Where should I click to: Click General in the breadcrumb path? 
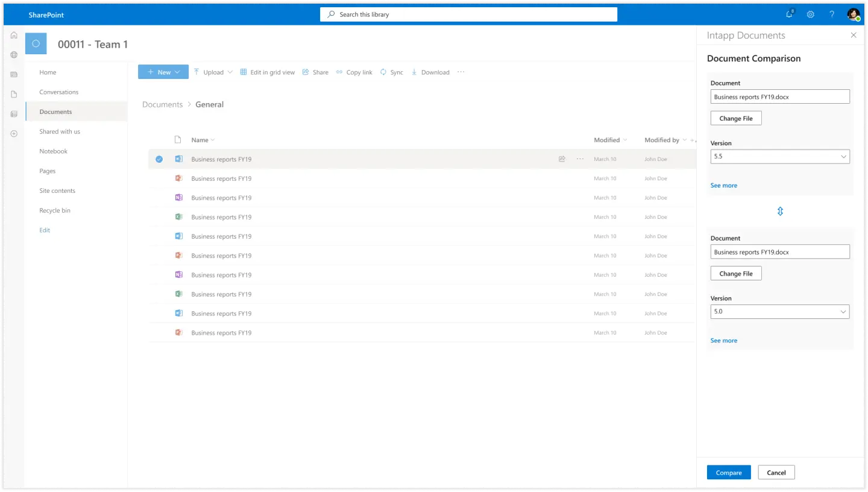(x=209, y=104)
